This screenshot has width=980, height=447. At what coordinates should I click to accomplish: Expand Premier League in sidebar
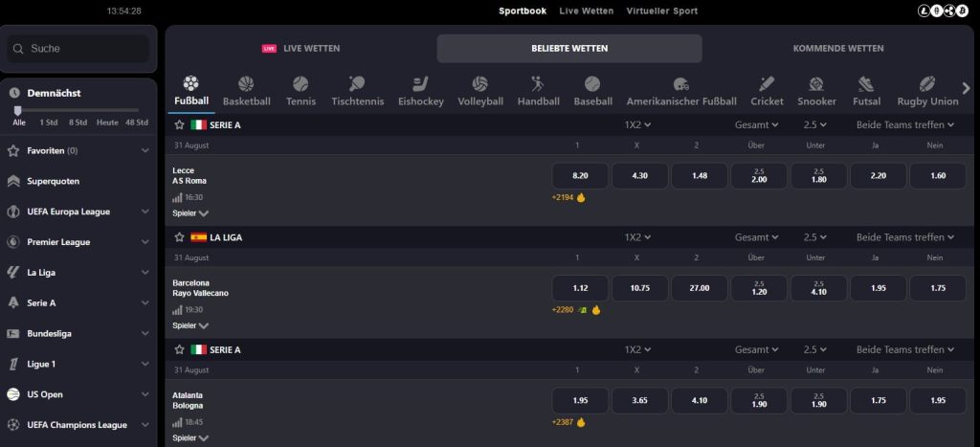pos(145,242)
